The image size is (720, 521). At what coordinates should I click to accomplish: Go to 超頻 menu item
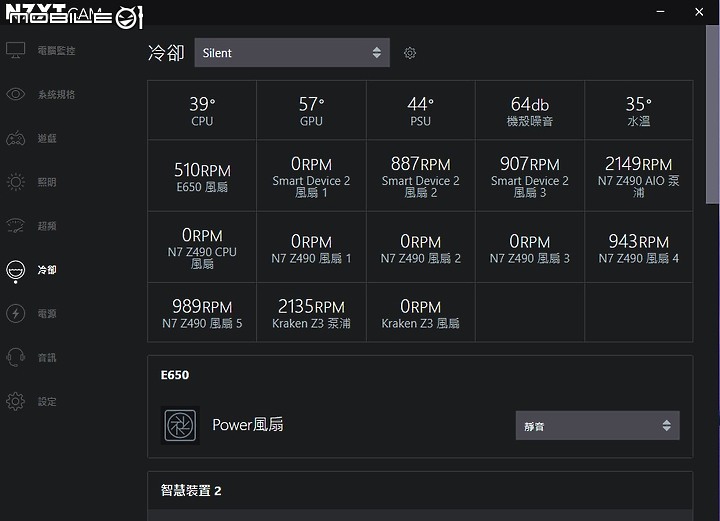pyautogui.click(x=47, y=226)
